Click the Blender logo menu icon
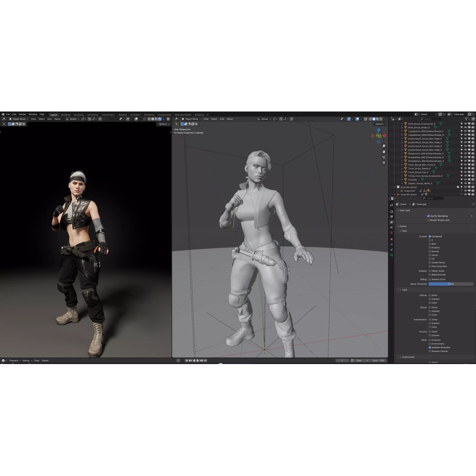The image size is (476, 476). [3, 115]
